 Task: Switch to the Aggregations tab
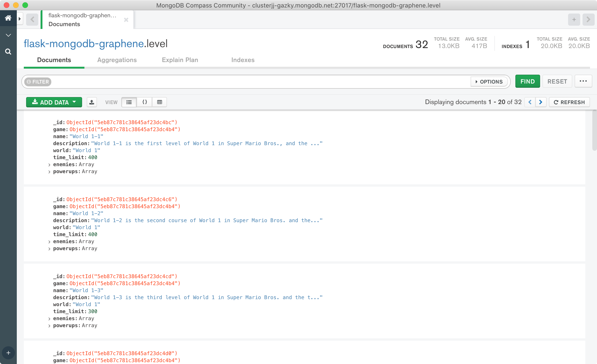pyautogui.click(x=117, y=60)
